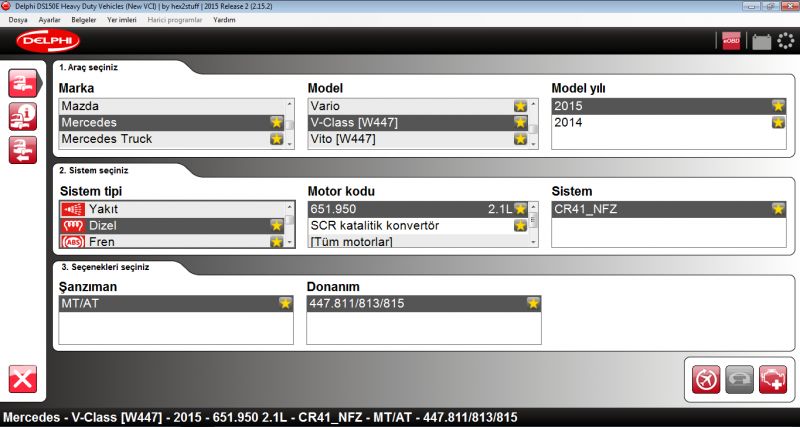Select Mazda in Marka list
Viewport: 800px width, 427px height.
coord(172,106)
